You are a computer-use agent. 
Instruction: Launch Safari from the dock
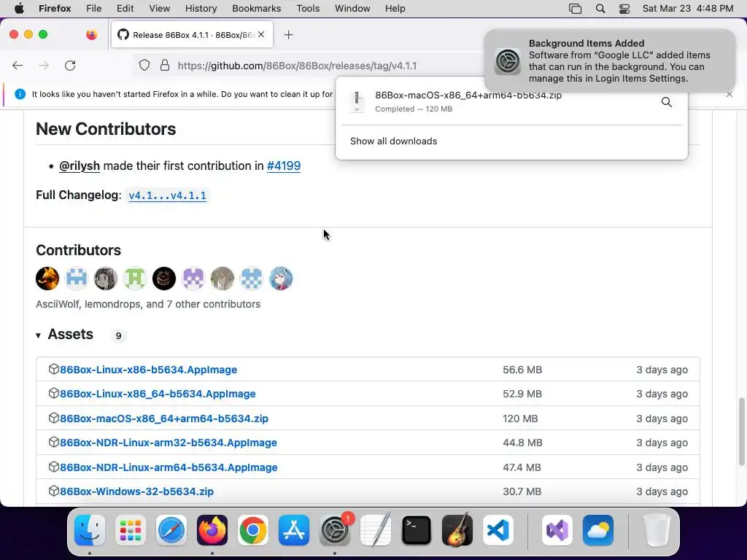point(171,530)
